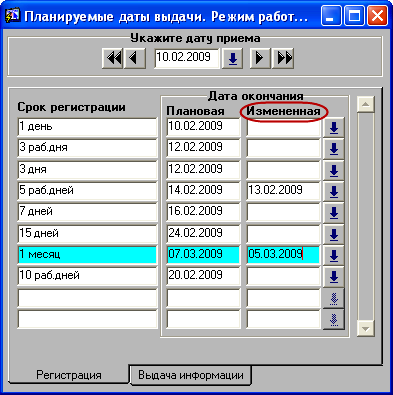
Task: Open date dropdown for the 1 месяц row
Action: pos(334,255)
